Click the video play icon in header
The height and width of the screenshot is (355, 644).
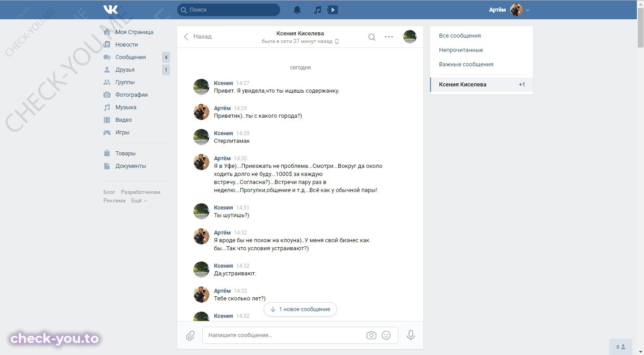click(333, 10)
